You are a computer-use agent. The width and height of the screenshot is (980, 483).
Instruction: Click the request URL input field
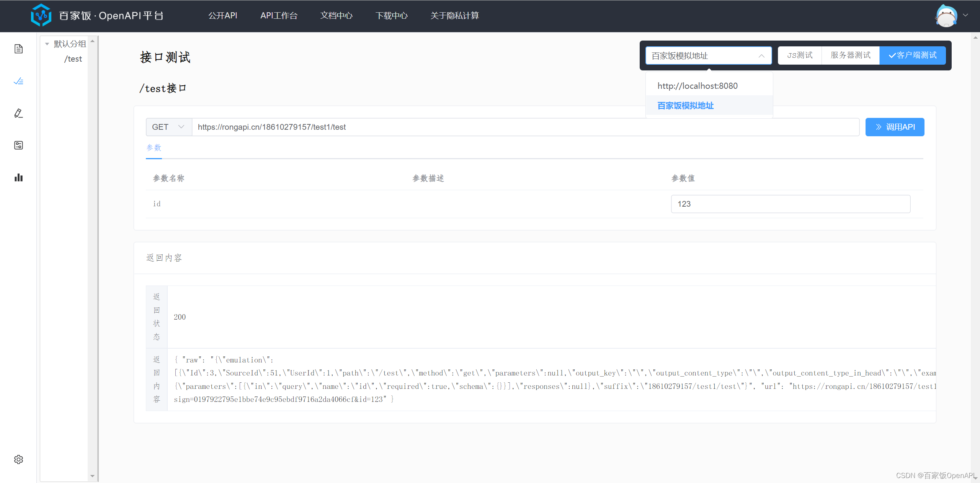tap(526, 127)
